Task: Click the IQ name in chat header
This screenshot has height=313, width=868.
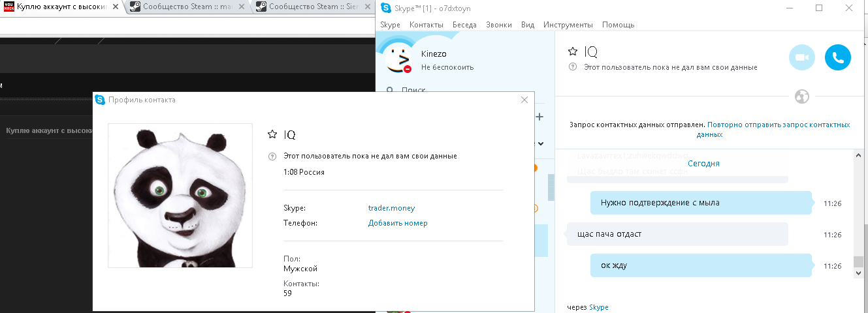Action: [x=590, y=52]
